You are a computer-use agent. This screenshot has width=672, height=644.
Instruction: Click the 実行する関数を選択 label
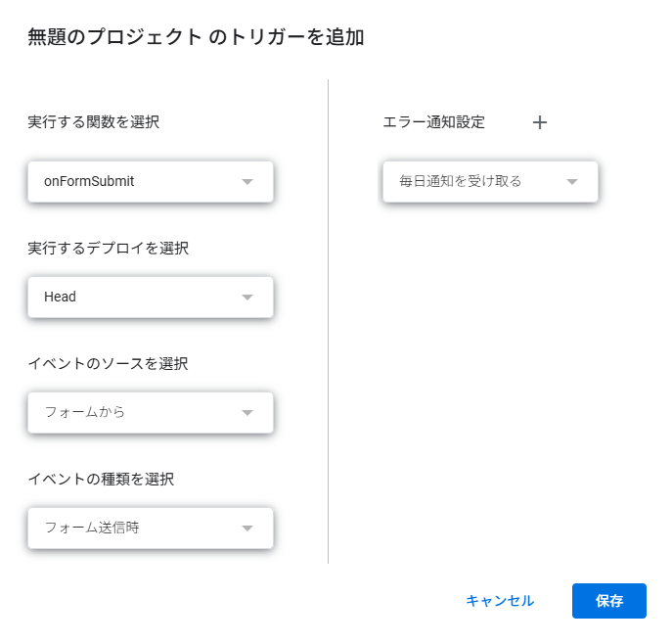tap(94, 122)
